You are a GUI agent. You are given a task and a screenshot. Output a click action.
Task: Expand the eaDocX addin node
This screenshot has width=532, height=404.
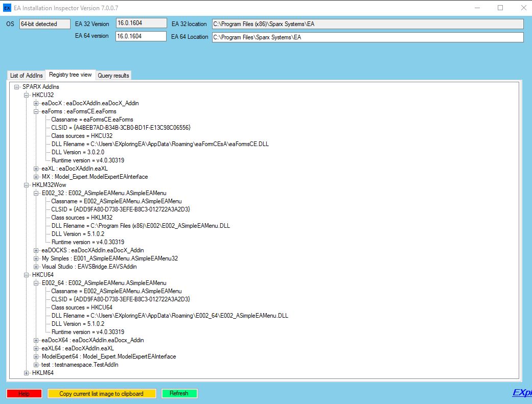(x=36, y=103)
